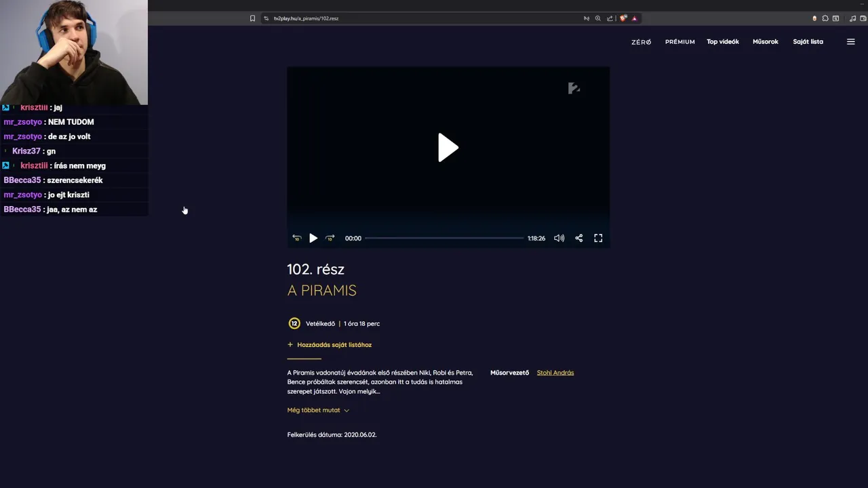This screenshot has height=488, width=868.
Task: Rewind the video 10 seconds
Action: pos(296,238)
